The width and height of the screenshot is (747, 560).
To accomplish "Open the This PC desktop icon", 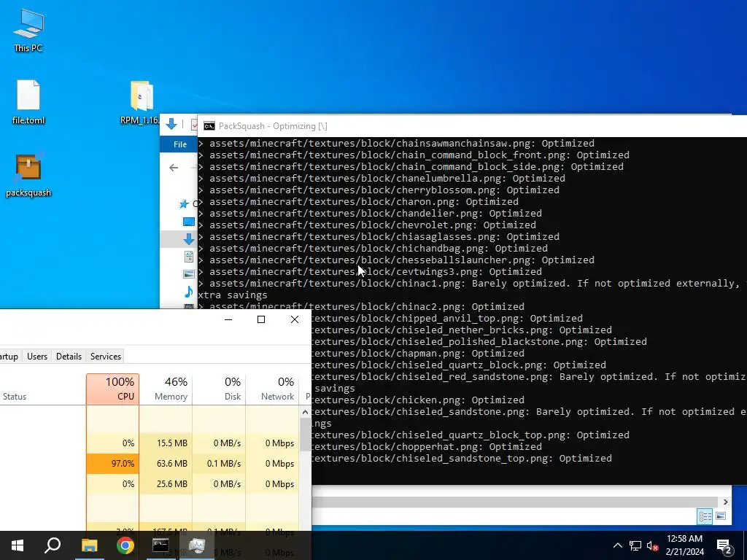I will [x=28, y=29].
